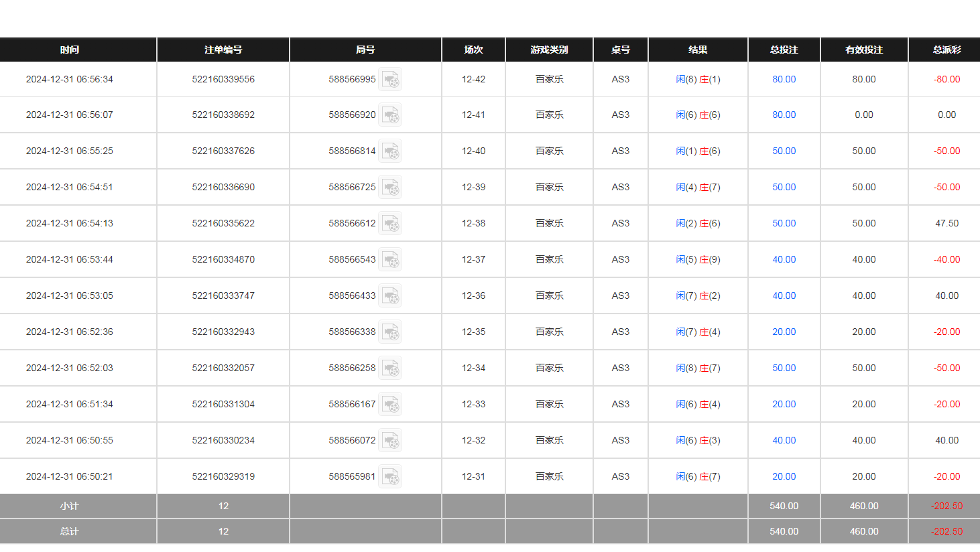980x552 pixels.
Task: Click the replay icon for round 588566725
Action: click(x=390, y=187)
